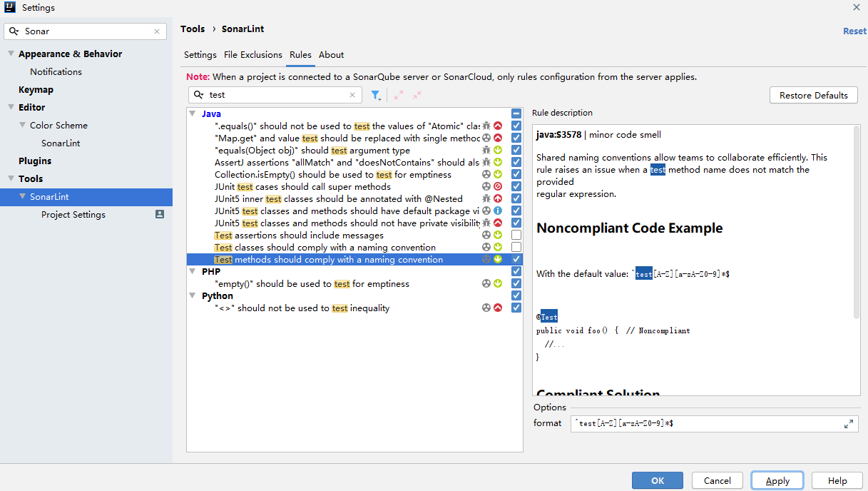Click the magnifier icon in rules search
Image resolution: width=868 pixels, height=491 pixels.
(199, 95)
